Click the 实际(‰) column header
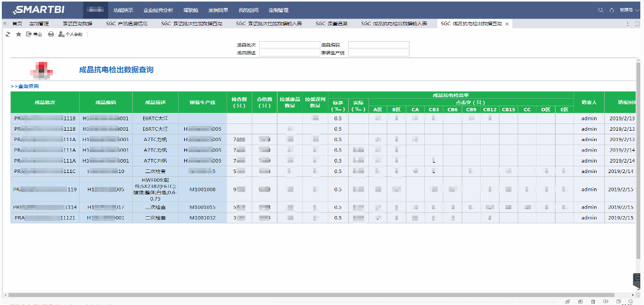 pos(359,106)
